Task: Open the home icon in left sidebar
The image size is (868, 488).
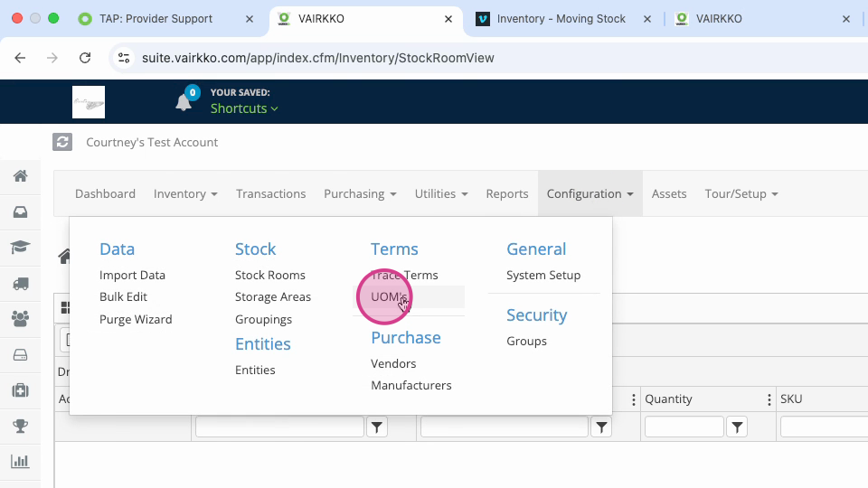Action: (x=21, y=176)
